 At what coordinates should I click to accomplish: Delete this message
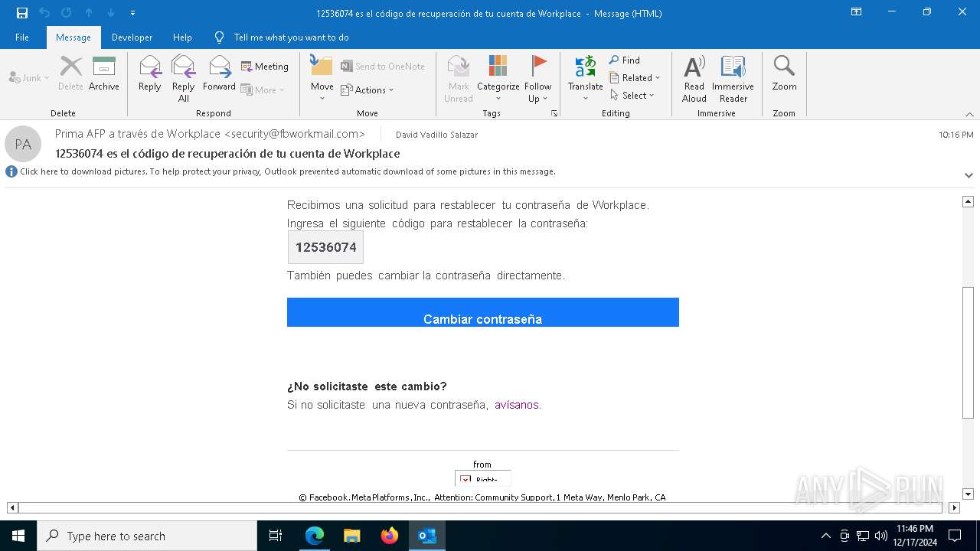point(70,75)
